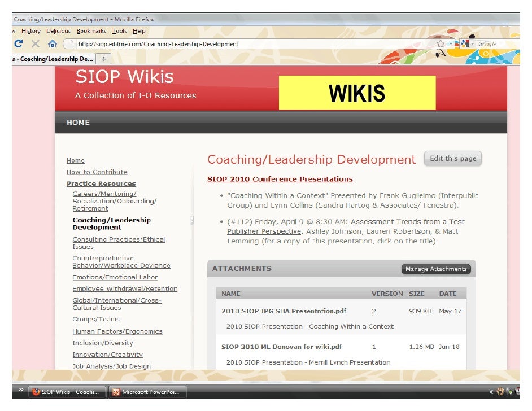Click the yellow WIKIS banner
The height and width of the screenshot is (411, 532).
[357, 93]
